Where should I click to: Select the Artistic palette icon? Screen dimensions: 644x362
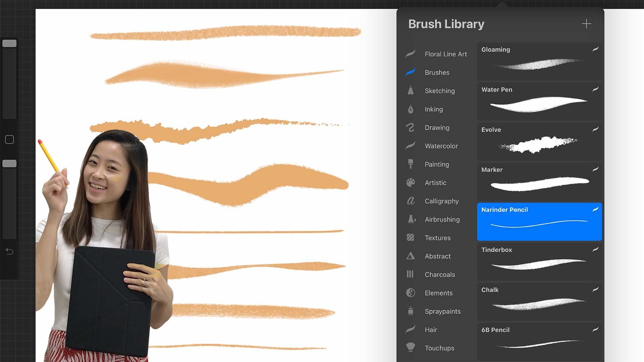pyautogui.click(x=411, y=183)
